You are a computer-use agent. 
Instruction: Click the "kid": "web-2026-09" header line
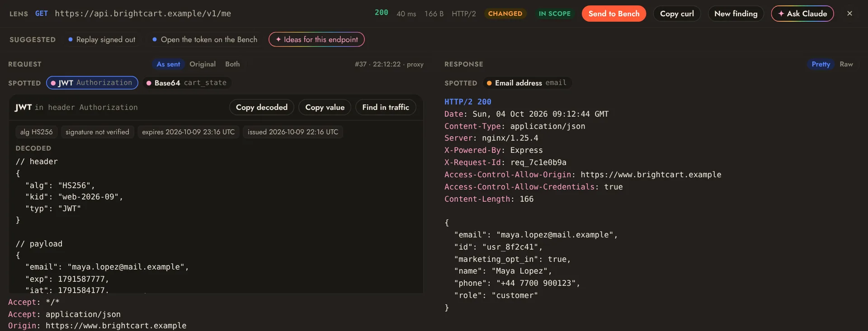point(74,197)
